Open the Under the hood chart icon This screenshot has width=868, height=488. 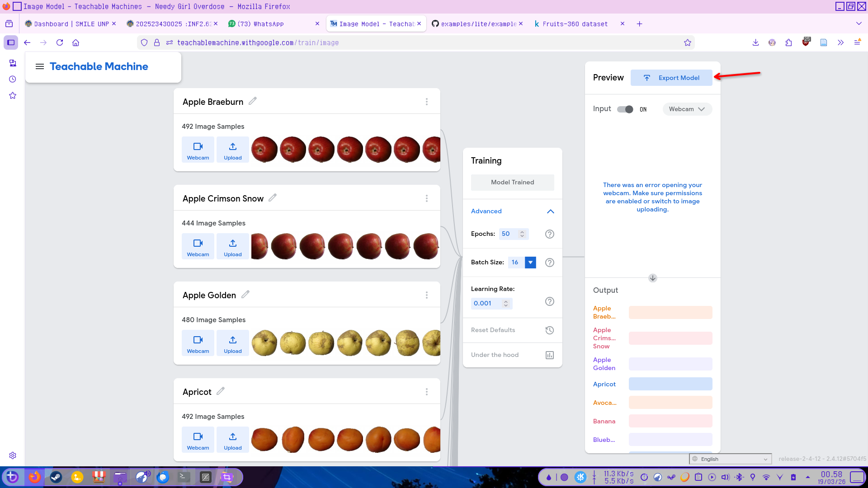click(549, 355)
